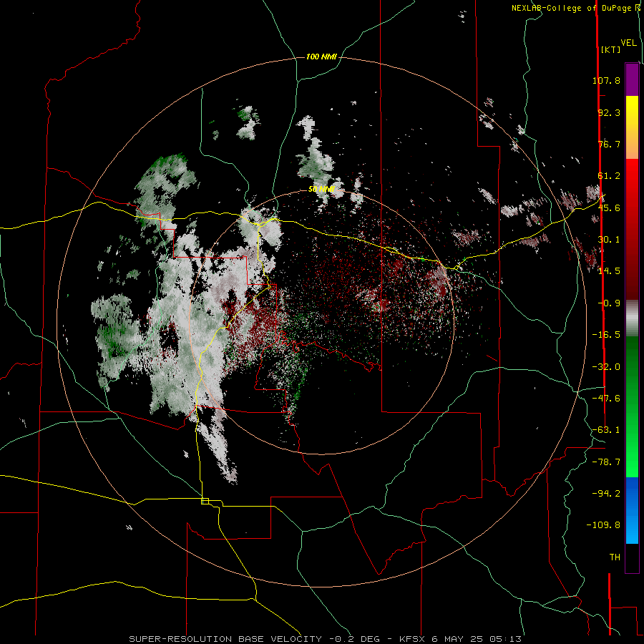Click the -94.2 value on velocity scale
The height and width of the screenshot is (644, 644).
coord(606,494)
